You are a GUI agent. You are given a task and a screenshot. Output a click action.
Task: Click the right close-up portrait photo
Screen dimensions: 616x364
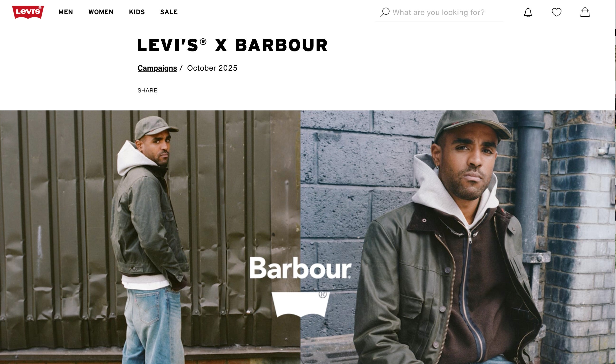(458, 237)
